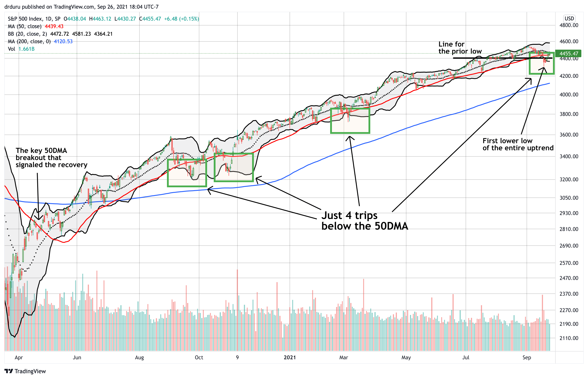Click the 4200.00 price axis label
The image size is (588, 379).
coord(568,76)
